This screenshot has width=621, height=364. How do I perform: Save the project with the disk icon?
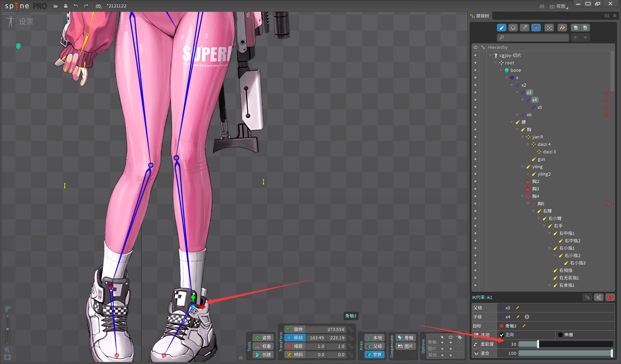(66, 6)
